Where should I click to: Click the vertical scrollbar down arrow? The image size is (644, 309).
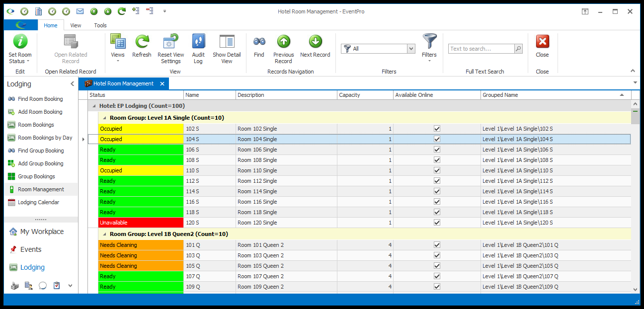click(x=635, y=289)
